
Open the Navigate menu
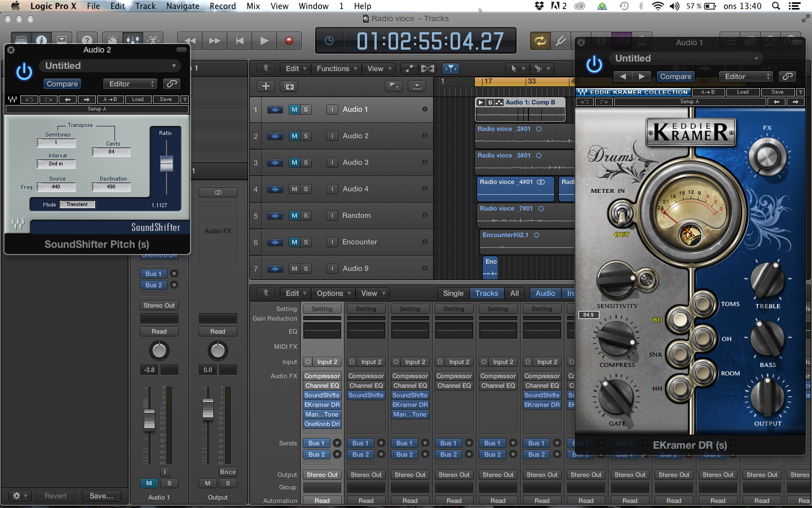182,6
